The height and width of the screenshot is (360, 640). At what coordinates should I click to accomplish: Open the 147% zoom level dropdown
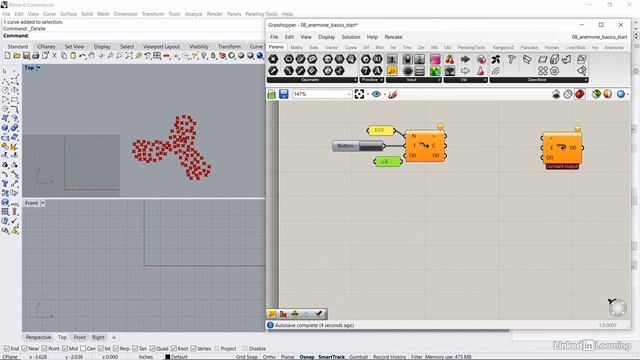click(349, 94)
